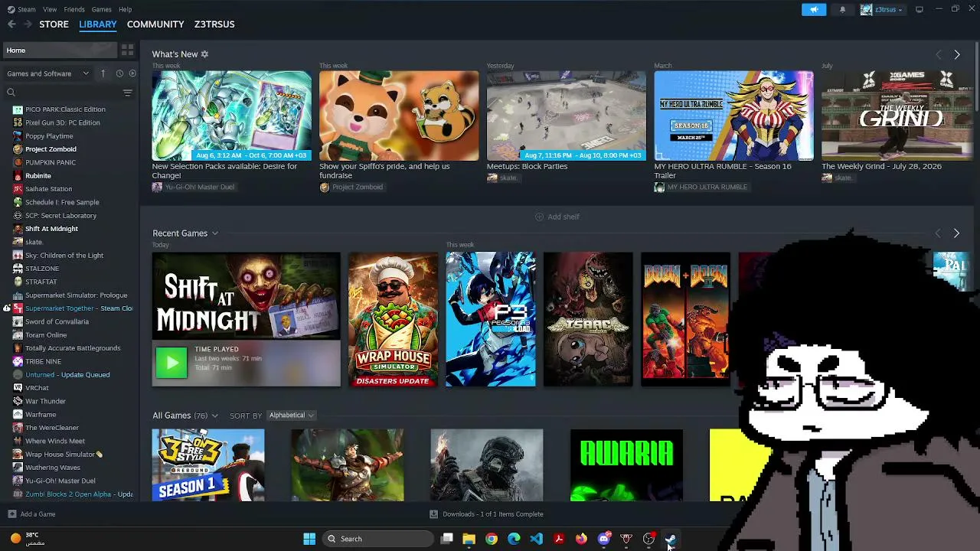980x551 pixels.
Task: Open the Persona 3 Reload recent game cover
Action: pos(491,319)
